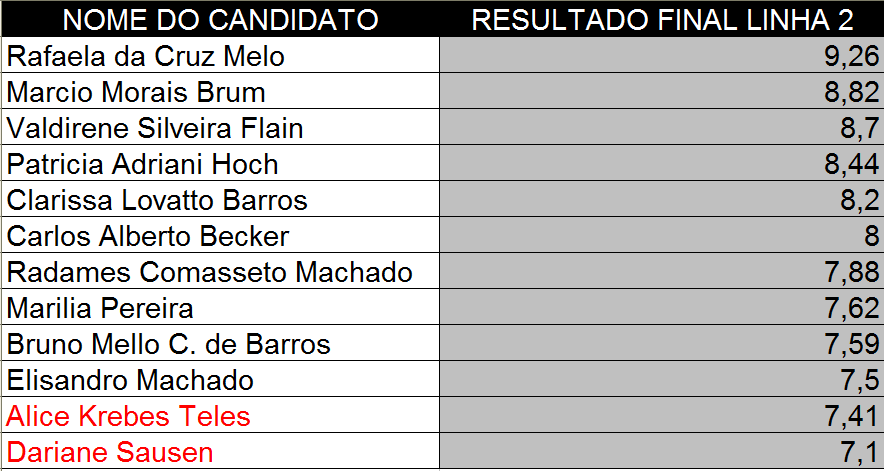Click the Bruno Mello C. de Barros cell
The image size is (884, 471).
220,344
